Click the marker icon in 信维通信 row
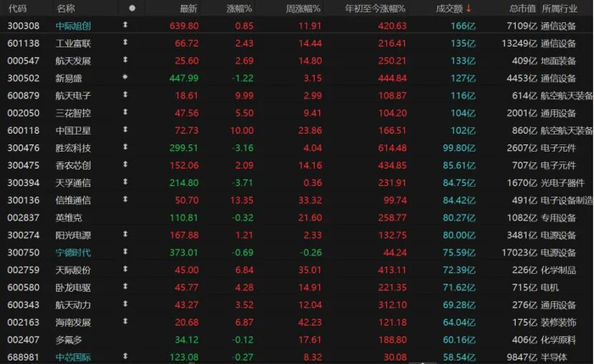 [125, 199]
